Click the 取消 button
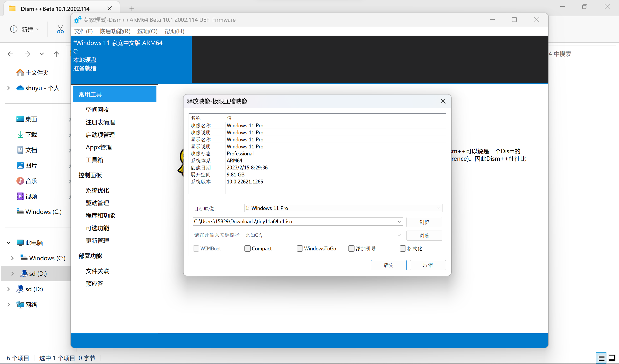The image size is (619, 364). 428,265
